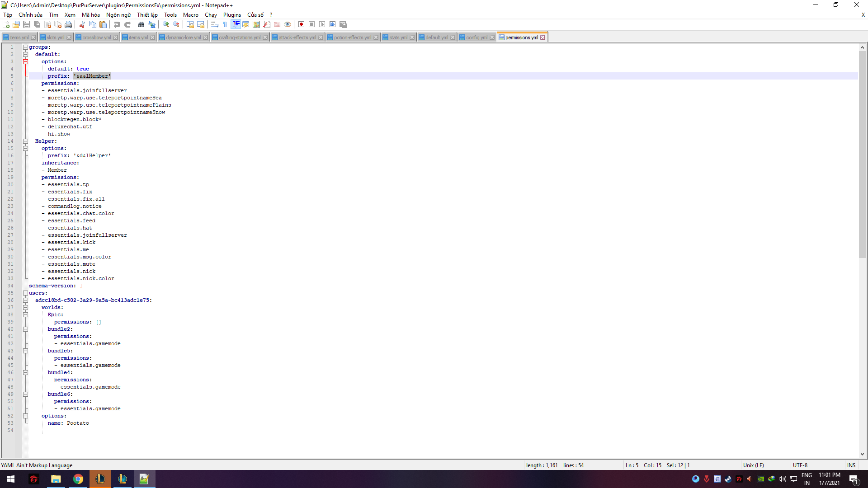
Task: Toggle the Word wrap toolbar button
Action: pyautogui.click(x=215, y=24)
